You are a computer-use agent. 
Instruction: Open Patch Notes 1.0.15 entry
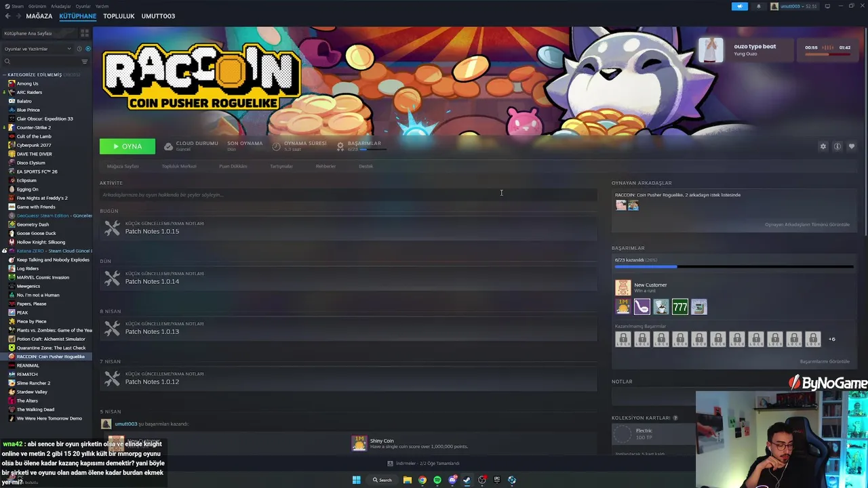pyautogui.click(x=348, y=228)
